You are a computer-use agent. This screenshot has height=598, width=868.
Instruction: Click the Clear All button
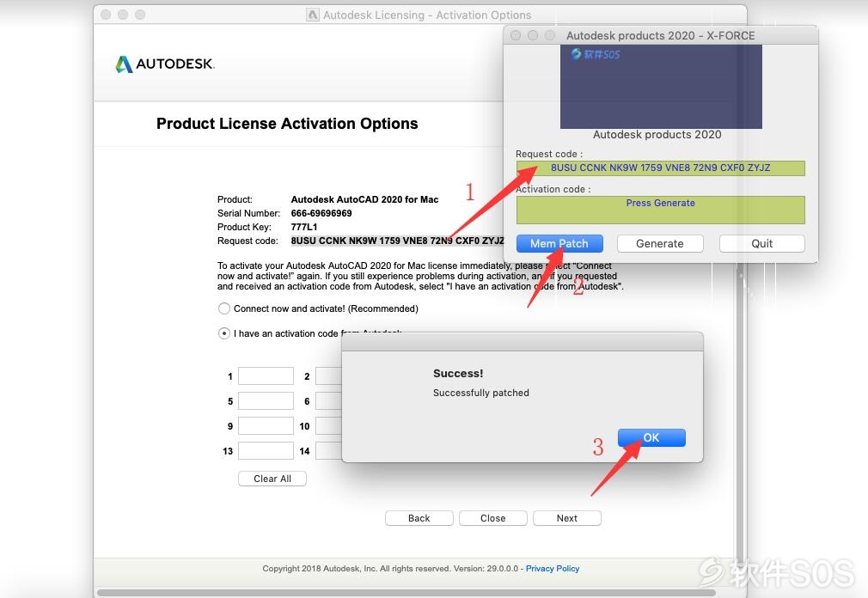tap(272, 479)
